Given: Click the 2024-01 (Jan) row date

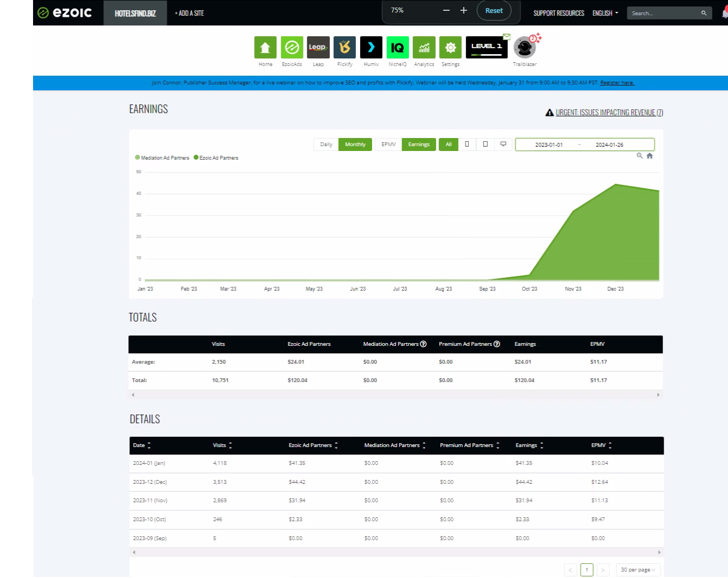Looking at the screenshot, I should click(x=149, y=463).
